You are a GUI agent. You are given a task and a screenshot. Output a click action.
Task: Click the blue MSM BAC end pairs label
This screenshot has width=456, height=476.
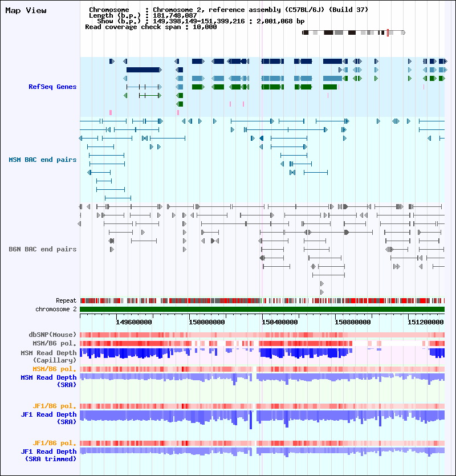[x=43, y=160]
